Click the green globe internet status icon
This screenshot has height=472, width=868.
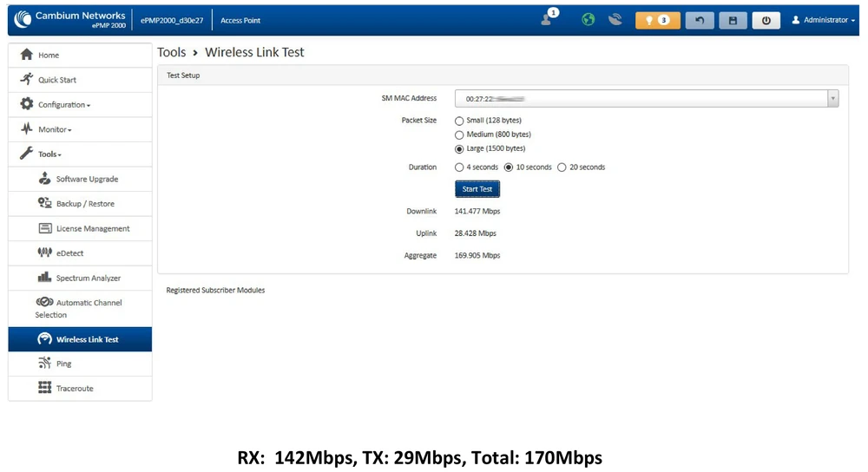click(x=589, y=20)
